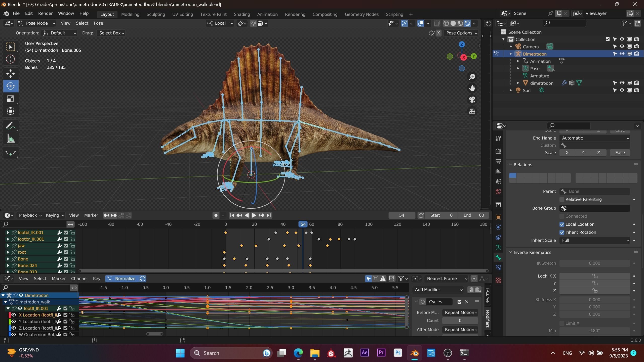Toggle the jaw channel checkbox

coord(66,246)
